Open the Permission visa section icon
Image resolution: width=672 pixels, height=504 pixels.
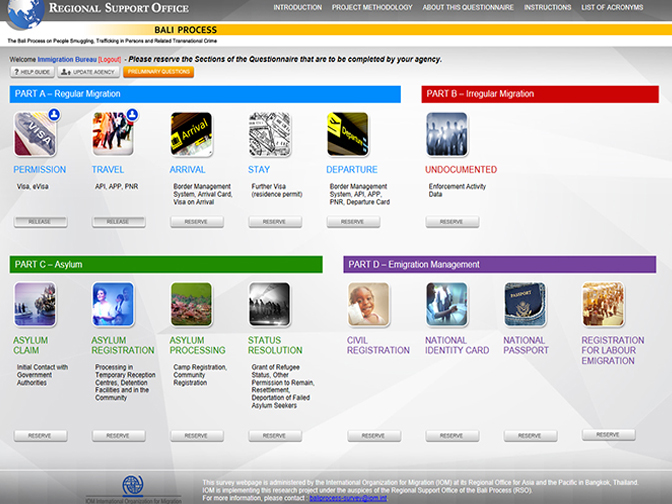point(35,134)
